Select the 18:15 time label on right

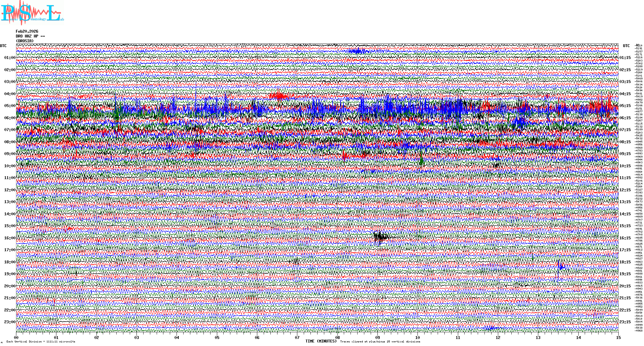625,262
